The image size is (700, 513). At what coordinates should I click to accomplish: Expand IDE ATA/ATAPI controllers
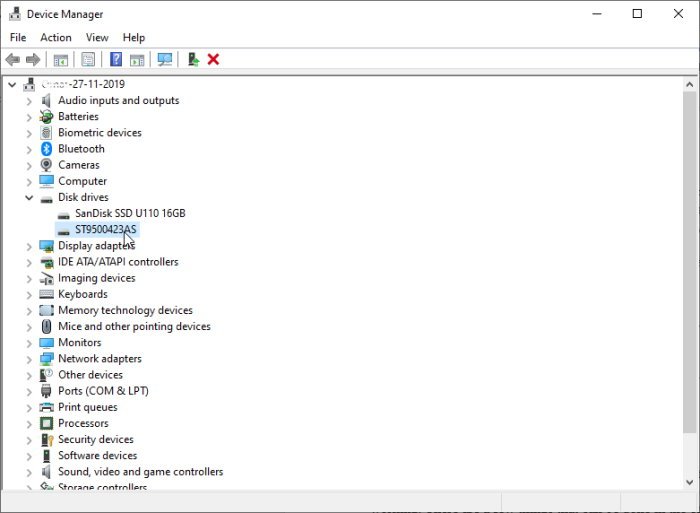tap(29, 263)
